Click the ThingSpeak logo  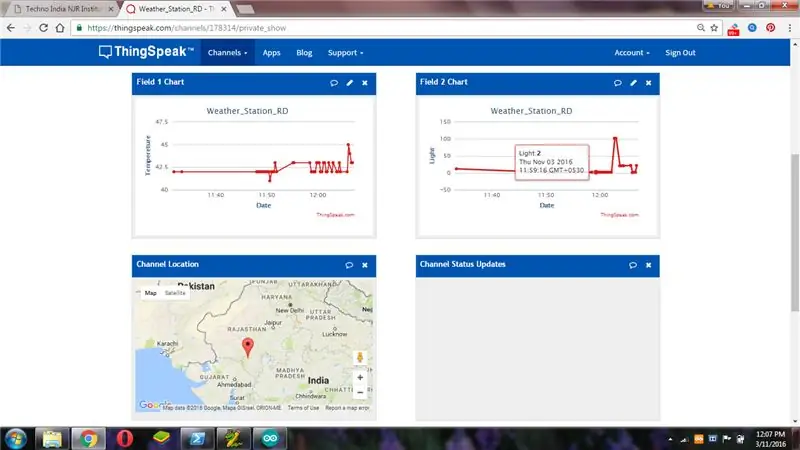point(146,52)
